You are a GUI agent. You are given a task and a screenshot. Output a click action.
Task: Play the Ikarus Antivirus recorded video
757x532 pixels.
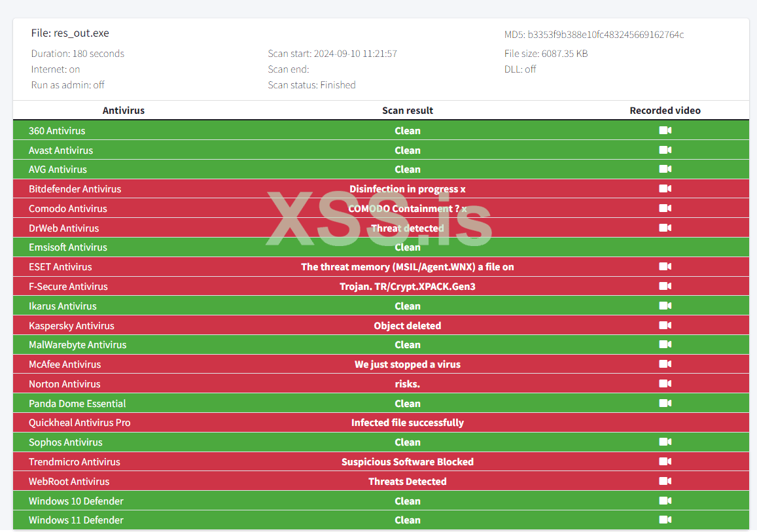[665, 306]
